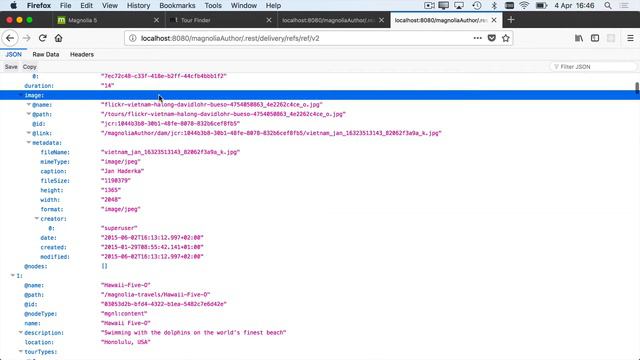Switch to the Tour Finder tab

tap(221, 20)
